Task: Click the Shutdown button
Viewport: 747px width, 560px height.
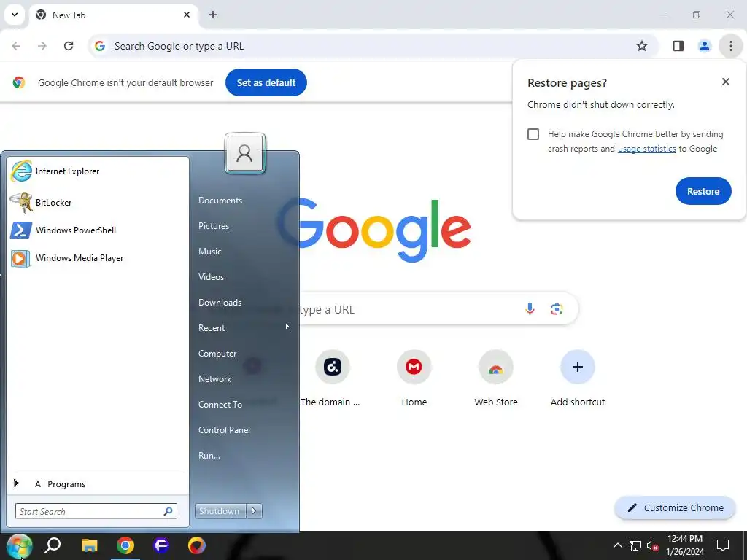Action: tap(220, 511)
